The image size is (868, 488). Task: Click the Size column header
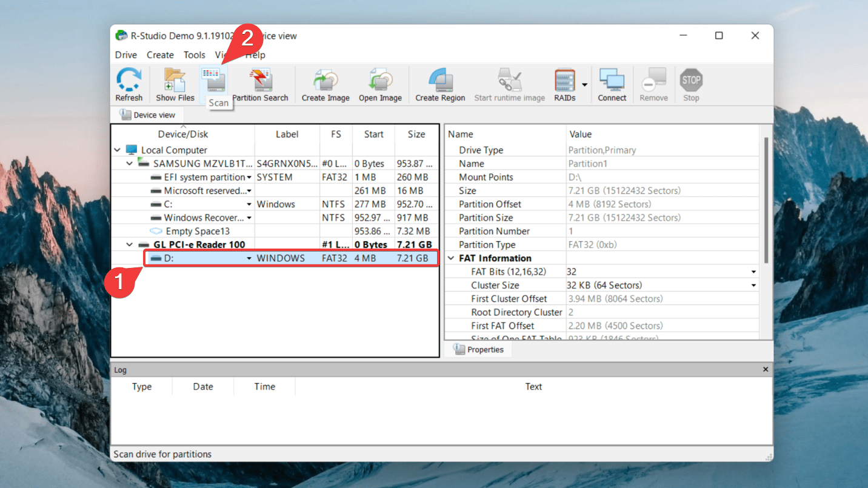coord(416,134)
